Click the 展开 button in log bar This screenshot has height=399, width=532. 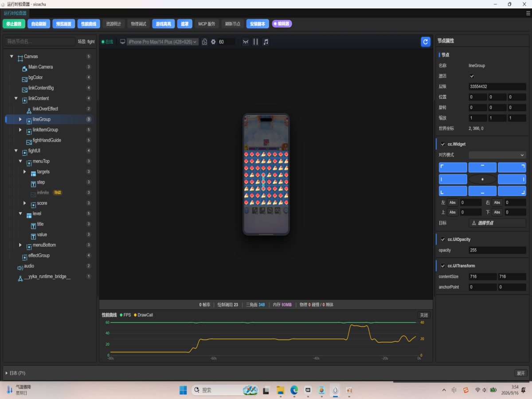point(521,373)
